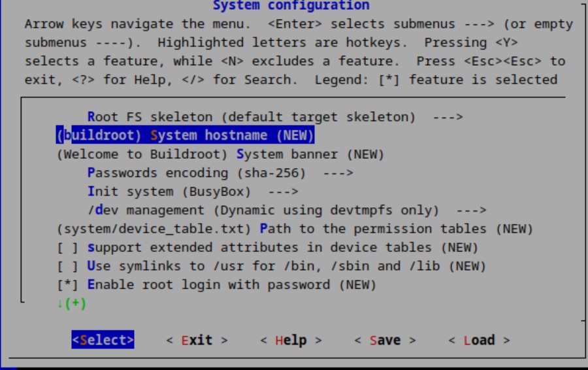Screen dimensions: 588x370
Task: Click the System configuration title
Action: click(291, 6)
